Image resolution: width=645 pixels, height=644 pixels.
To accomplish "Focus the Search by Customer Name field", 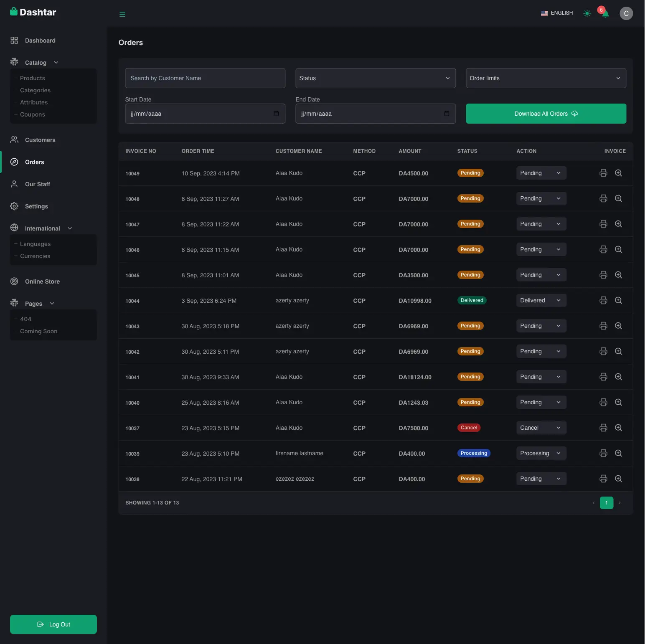I will tap(205, 78).
